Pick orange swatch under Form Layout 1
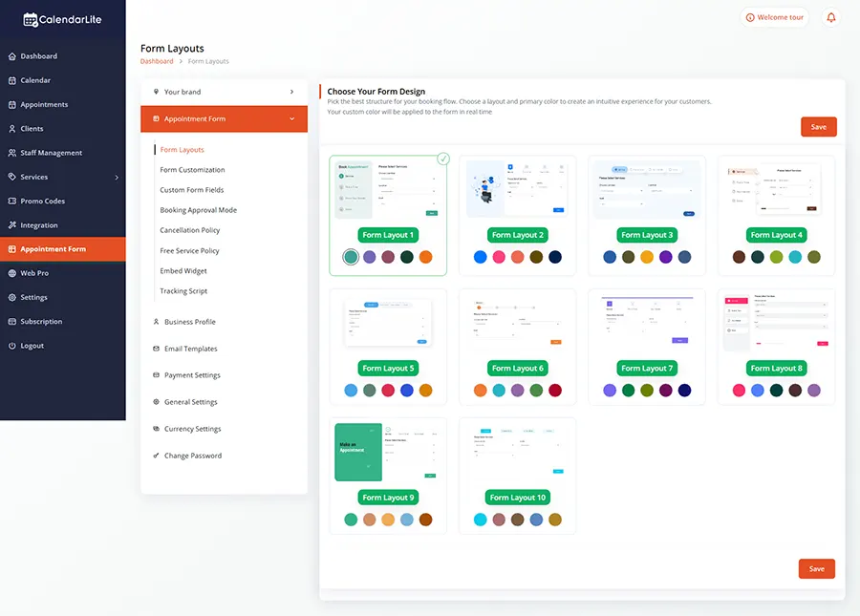Screen dimensions: 860x616 click(x=425, y=257)
